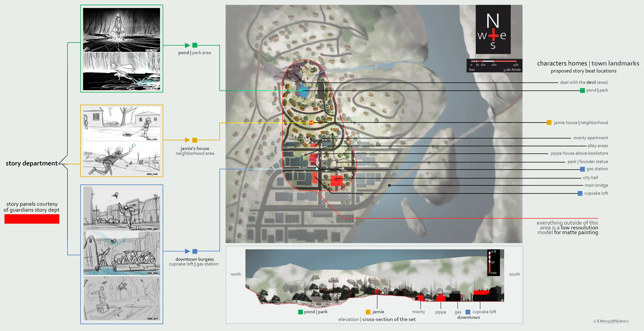Screen dimensions: 644x331
Task: Click the orange square above jamie's house caption
Action: click(x=195, y=140)
